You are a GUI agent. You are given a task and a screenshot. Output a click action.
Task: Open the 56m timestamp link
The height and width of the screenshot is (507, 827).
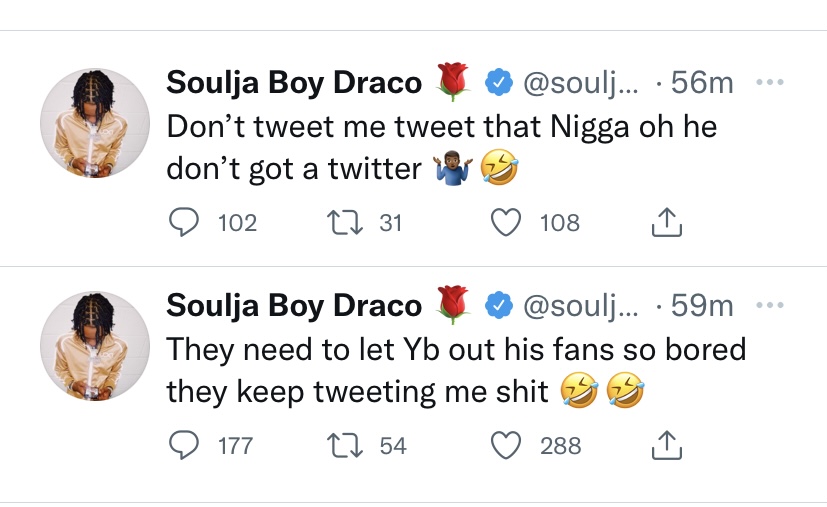702,83
